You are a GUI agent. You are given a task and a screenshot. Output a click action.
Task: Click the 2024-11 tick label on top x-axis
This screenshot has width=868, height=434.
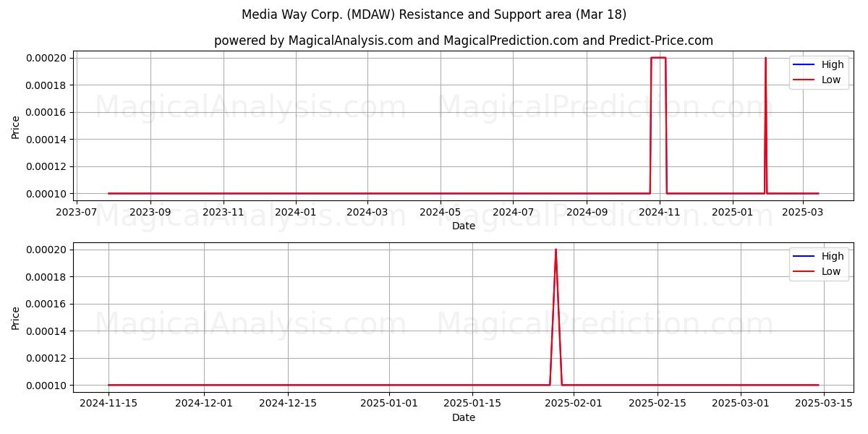(x=659, y=212)
